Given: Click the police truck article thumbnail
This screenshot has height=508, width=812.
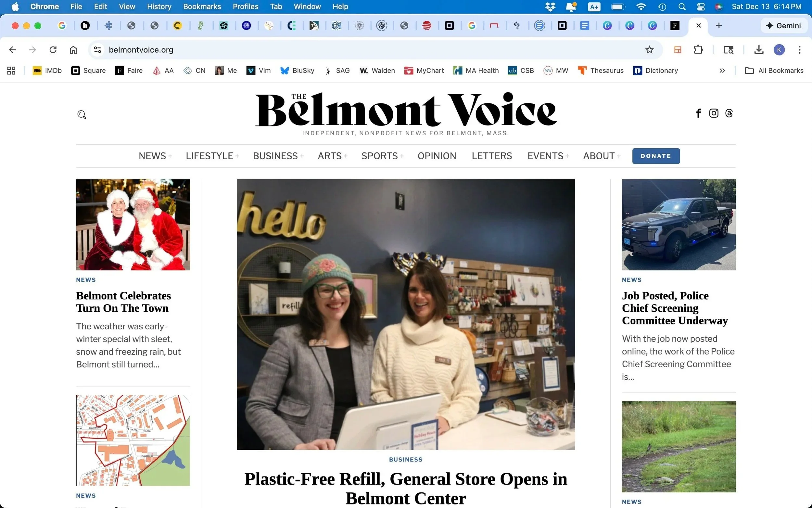Looking at the screenshot, I should (x=679, y=225).
